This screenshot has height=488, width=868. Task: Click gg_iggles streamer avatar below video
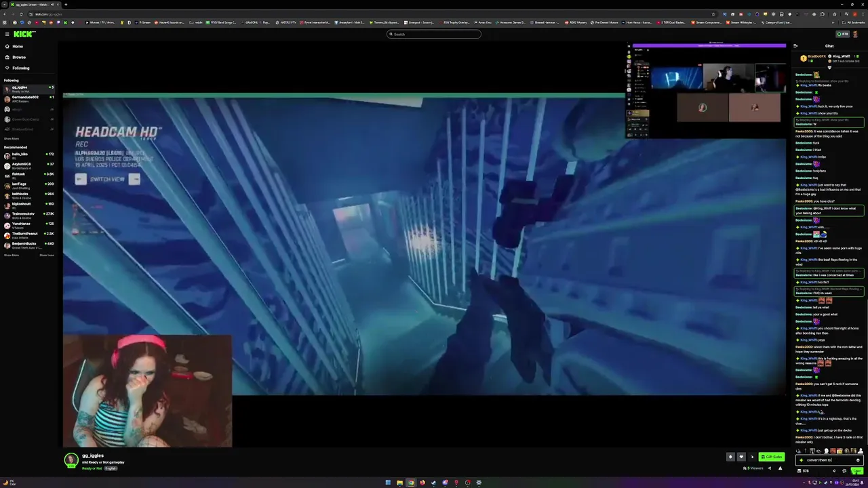71,460
